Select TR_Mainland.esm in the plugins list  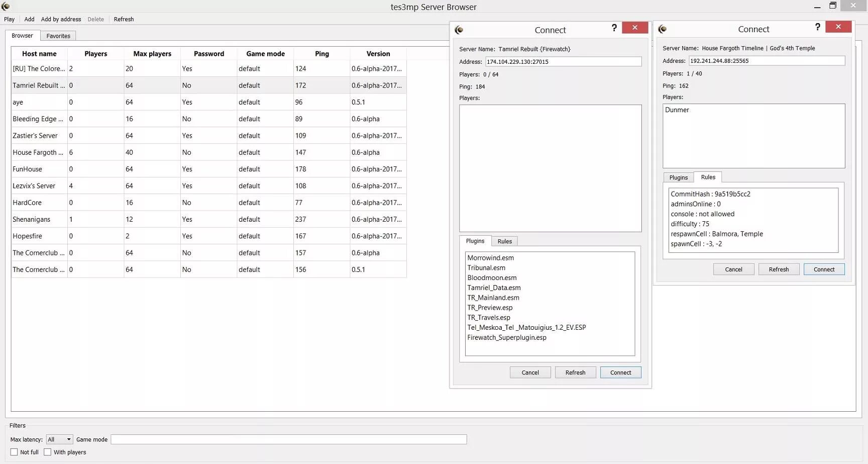point(493,298)
